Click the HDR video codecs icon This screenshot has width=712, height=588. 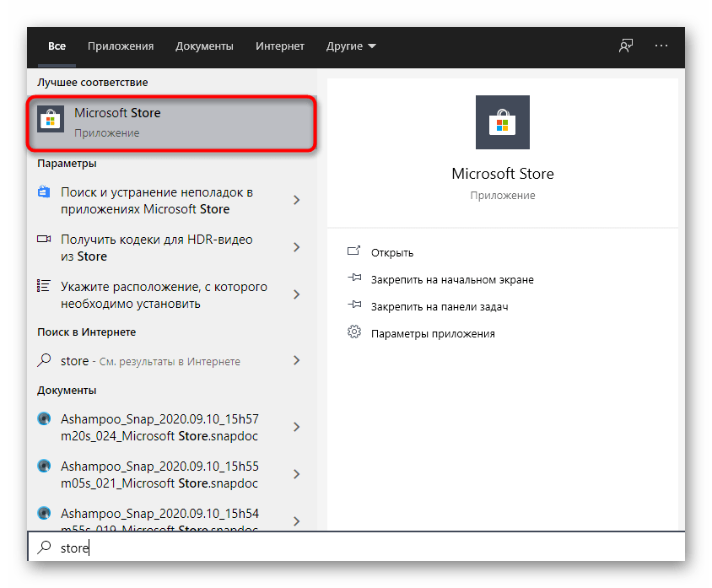(45, 240)
